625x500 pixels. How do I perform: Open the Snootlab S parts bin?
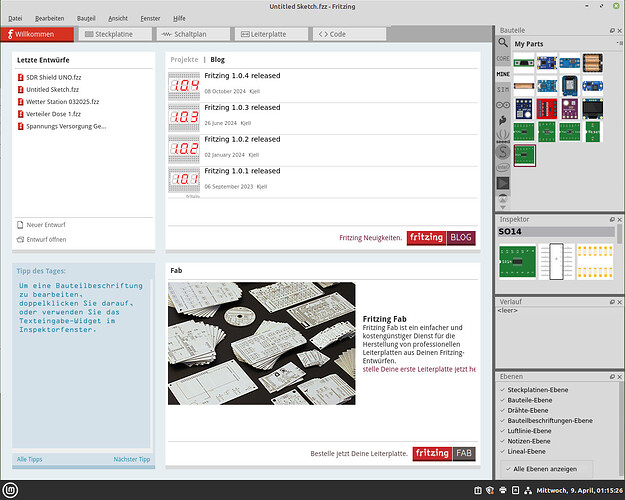[x=503, y=152]
